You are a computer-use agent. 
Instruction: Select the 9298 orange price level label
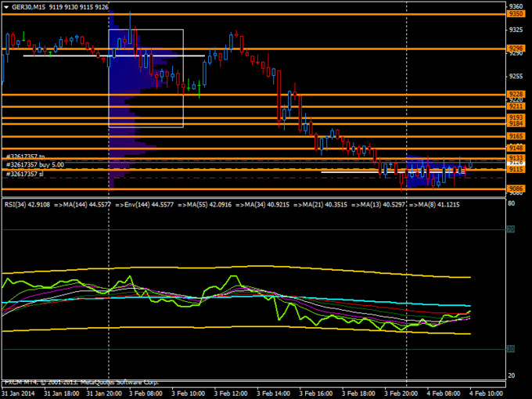coord(516,49)
